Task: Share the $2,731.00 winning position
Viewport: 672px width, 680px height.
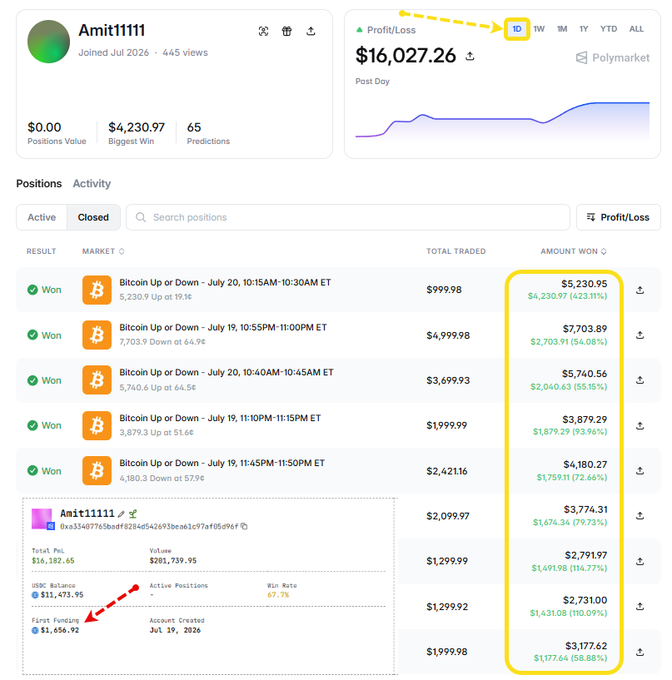Action: coord(640,607)
